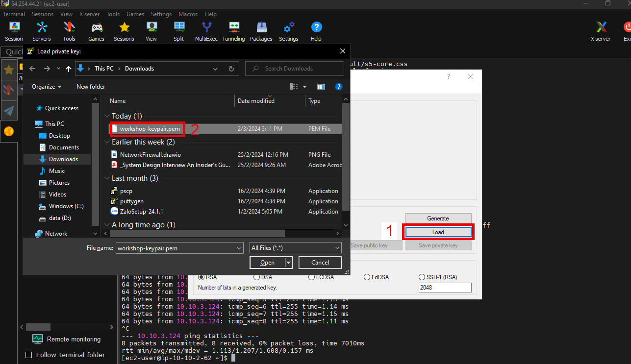
Task: Select the ZaloSetup-24.1.1 file
Action: click(141, 212)
